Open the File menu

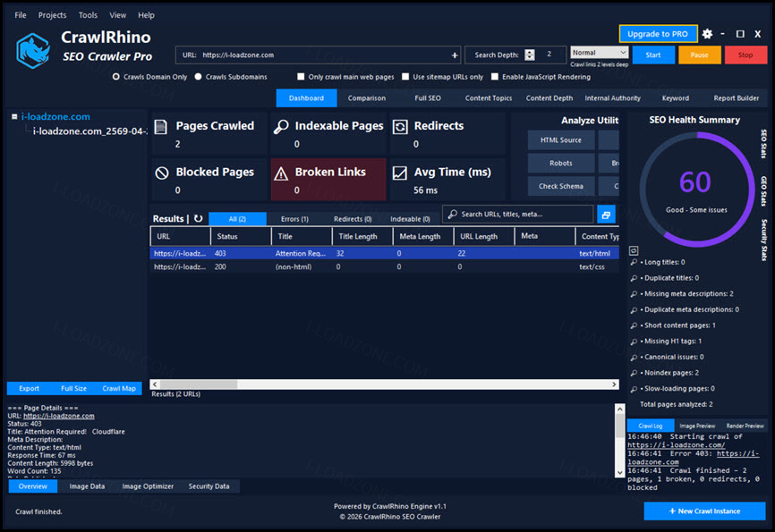[21, 15]
